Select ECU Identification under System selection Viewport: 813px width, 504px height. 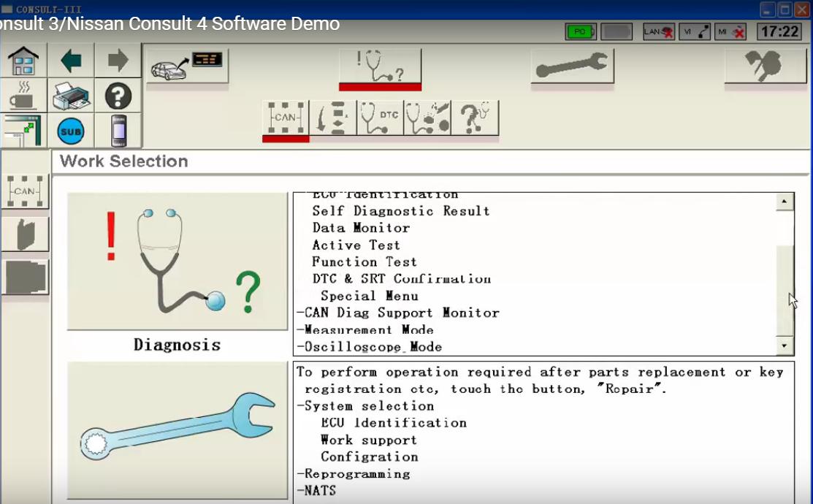click(394, 423)
